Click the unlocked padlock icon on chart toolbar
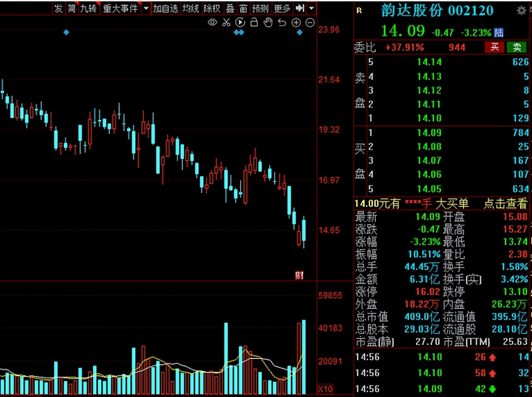Viewport: 532px width, 397px height. click(x=254, y=22)
